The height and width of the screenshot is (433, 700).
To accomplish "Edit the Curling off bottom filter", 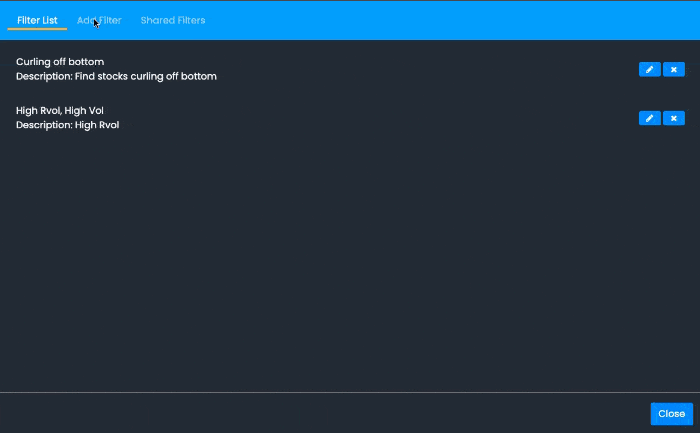I will pos(650,70).
